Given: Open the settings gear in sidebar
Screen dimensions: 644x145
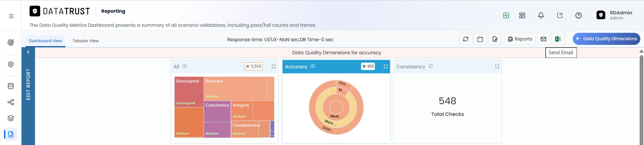Looking at the screenshot, I should tap(11, 64).
